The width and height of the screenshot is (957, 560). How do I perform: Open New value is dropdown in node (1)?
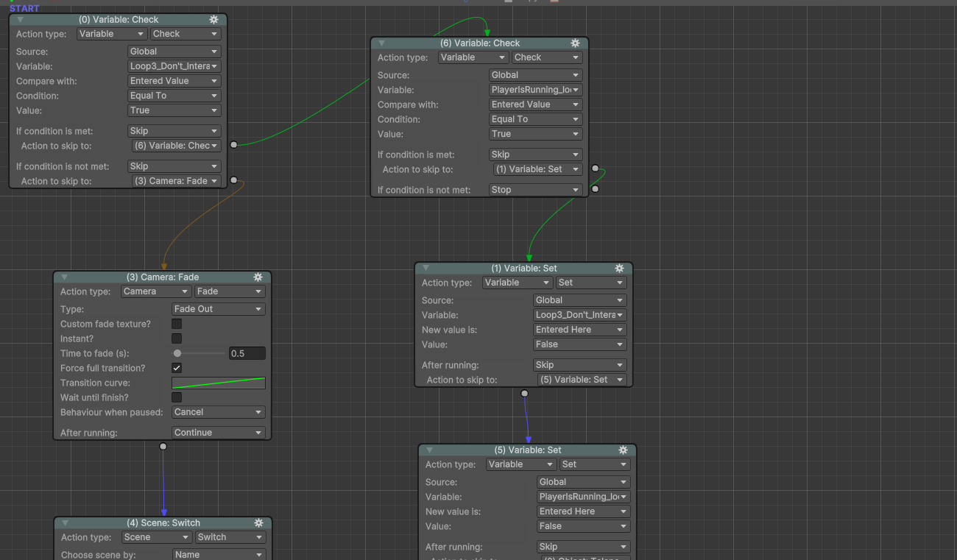click(x=580, y=330)
